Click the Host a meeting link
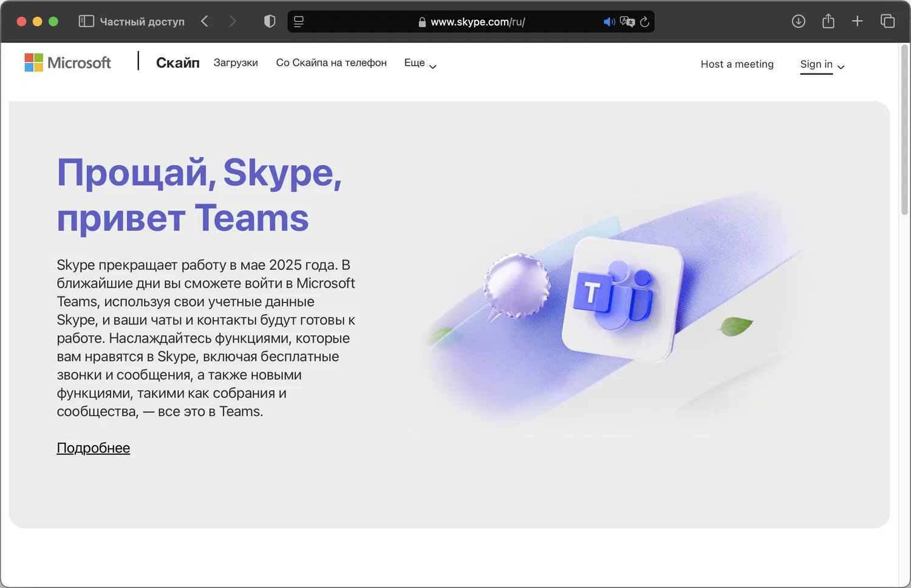The image size is (911, 588). coord(737,64)
